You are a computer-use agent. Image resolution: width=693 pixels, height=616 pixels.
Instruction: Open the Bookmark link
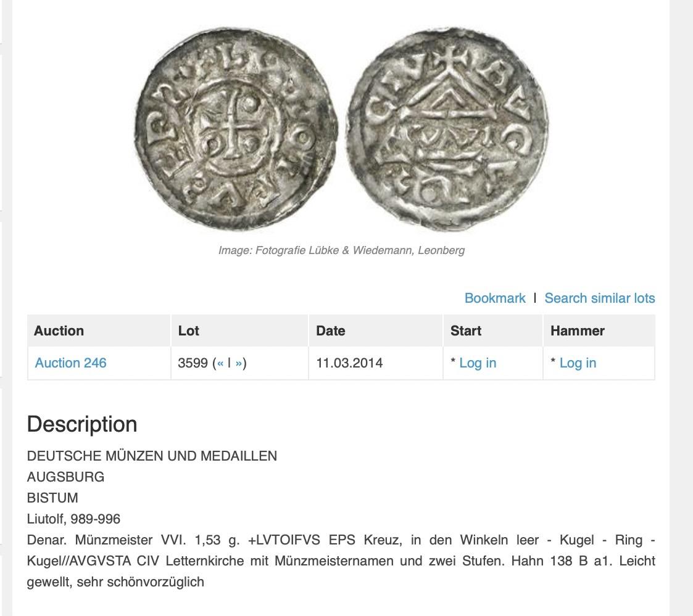coord(494,298)
